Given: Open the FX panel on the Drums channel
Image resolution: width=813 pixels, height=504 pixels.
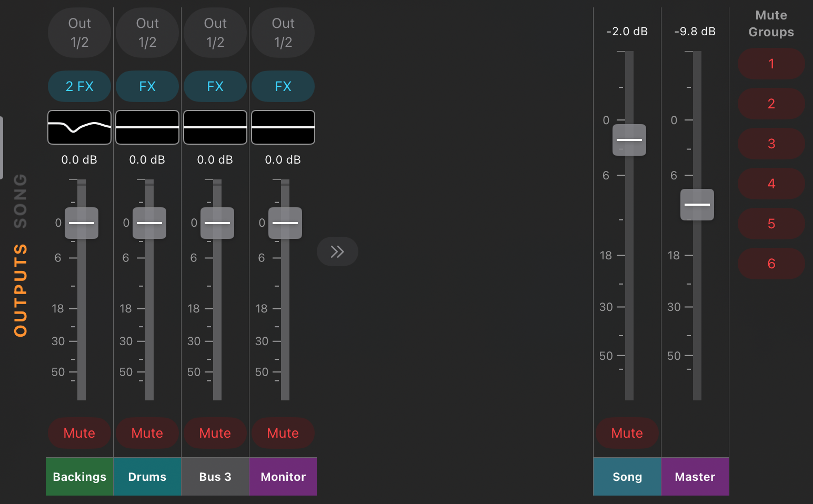Looking at the screenshot, I should tap(147, 86).
